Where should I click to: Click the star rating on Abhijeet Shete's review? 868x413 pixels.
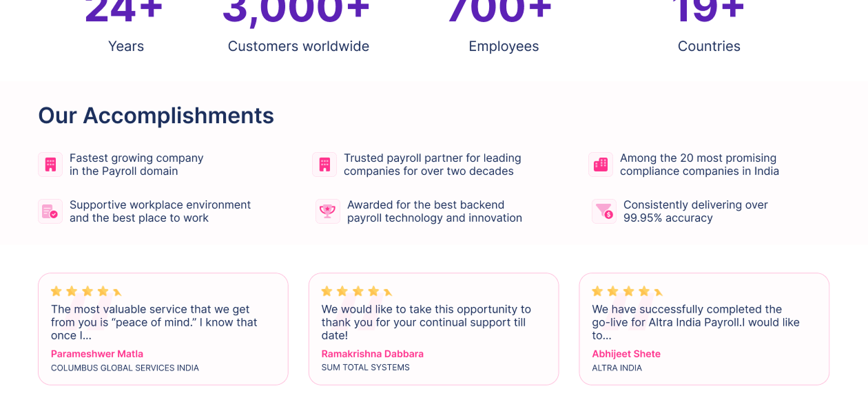click(x=628, y=291)
